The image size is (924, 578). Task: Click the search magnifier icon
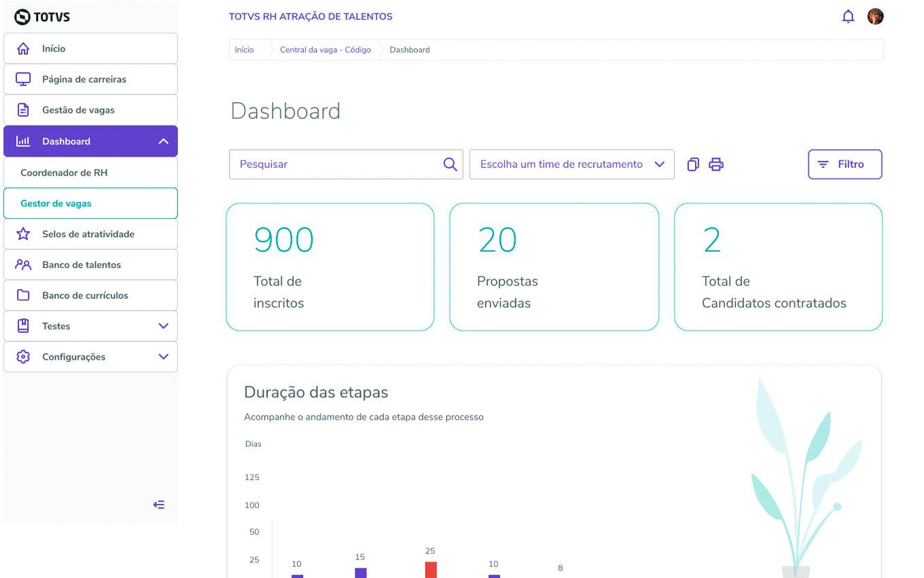[x=450, y=165]
